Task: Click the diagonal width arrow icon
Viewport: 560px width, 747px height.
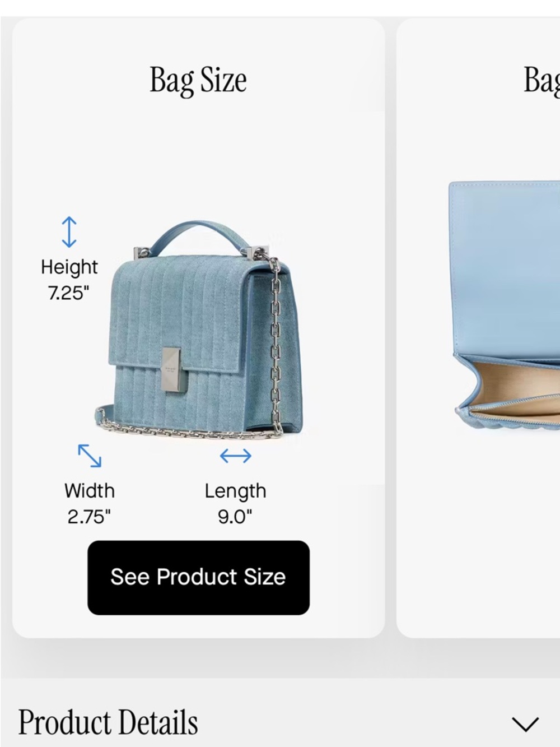Action: (x=90, y=456)
